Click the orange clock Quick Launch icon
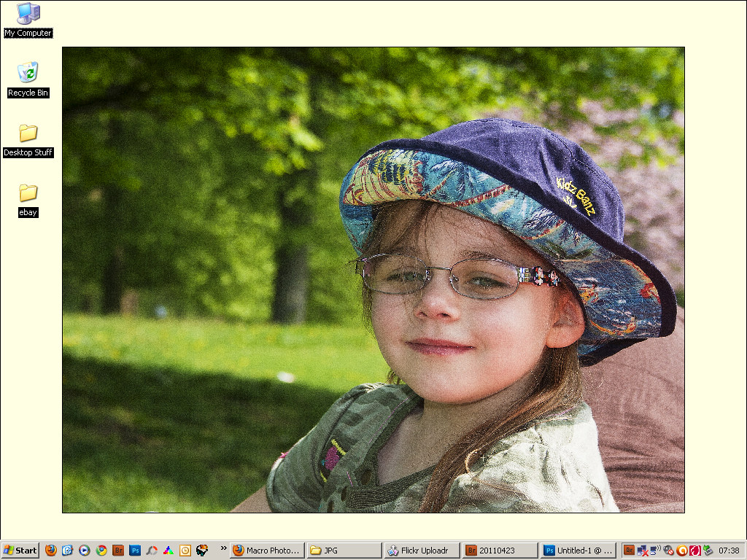 [185, 551]
